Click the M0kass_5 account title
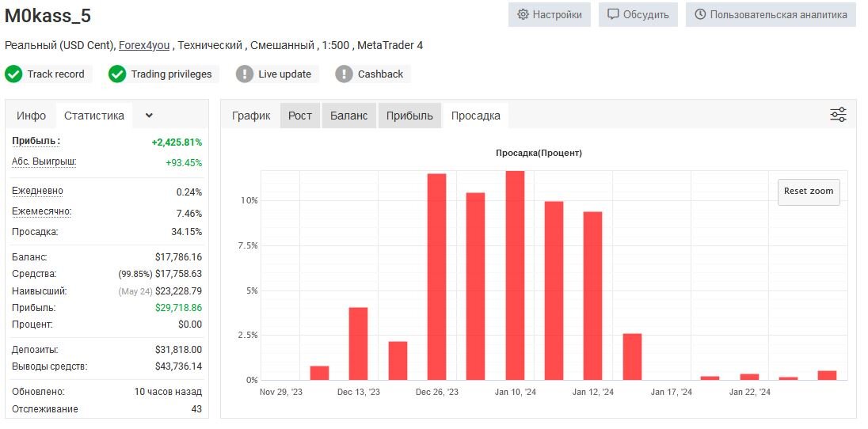This screenshot has width=868, height=429. pos(48,16)
